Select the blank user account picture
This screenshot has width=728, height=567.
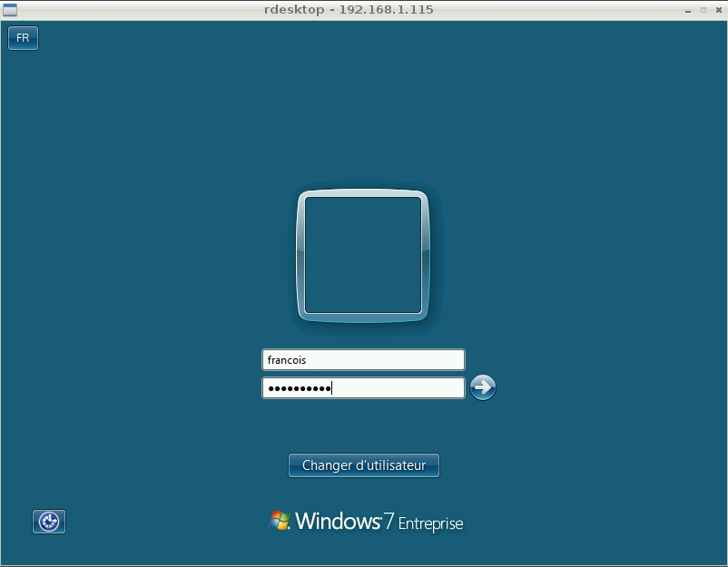[362, 255]
